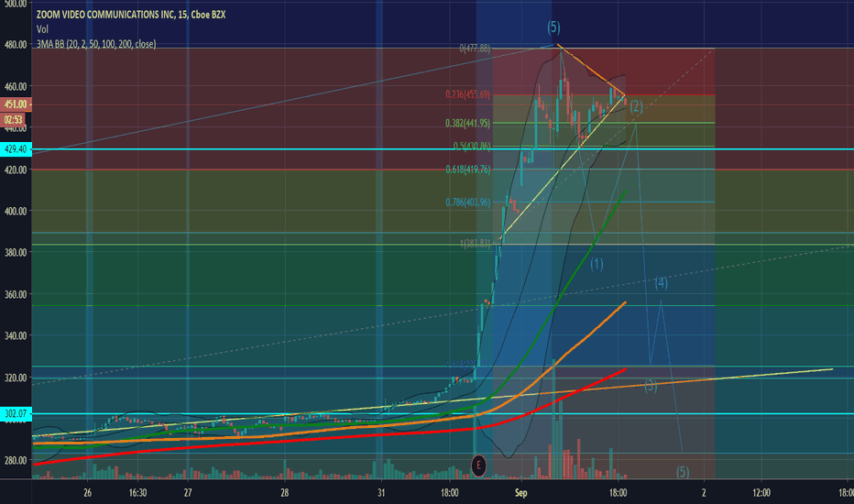
Task: Click the 0(477.88) Fibonacci level label
Action: click(x=475, y=49)
